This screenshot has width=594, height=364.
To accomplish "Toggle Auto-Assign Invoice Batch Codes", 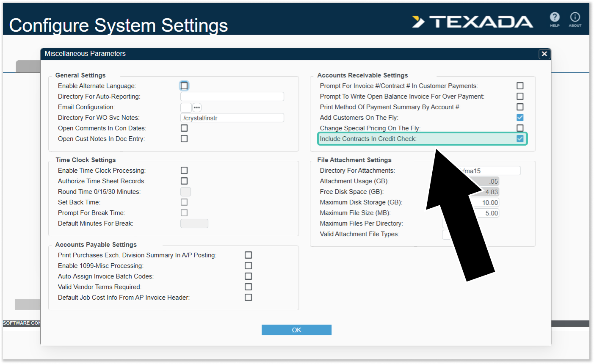I will pyautogui.click(x=249, y=276).
